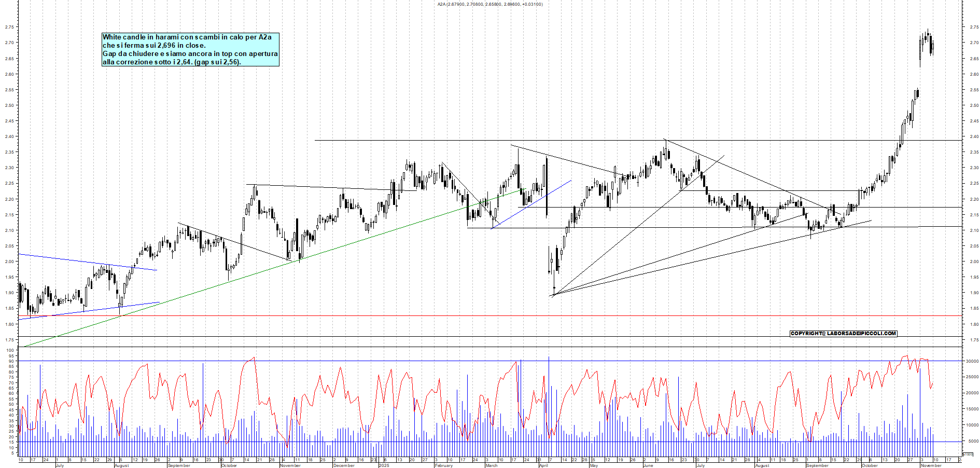The image size is (980, 468).
Task: Click the A2A chart title text
Action: (x=490, y=4)
